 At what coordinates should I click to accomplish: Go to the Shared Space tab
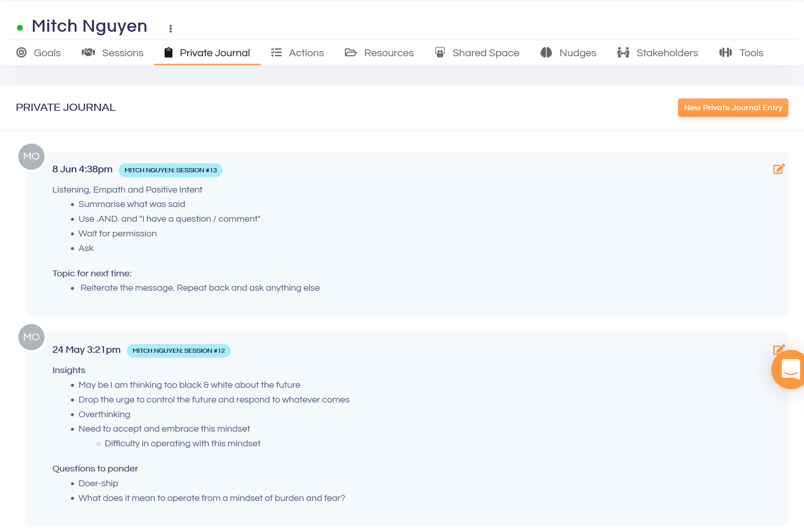click(485, 53)
